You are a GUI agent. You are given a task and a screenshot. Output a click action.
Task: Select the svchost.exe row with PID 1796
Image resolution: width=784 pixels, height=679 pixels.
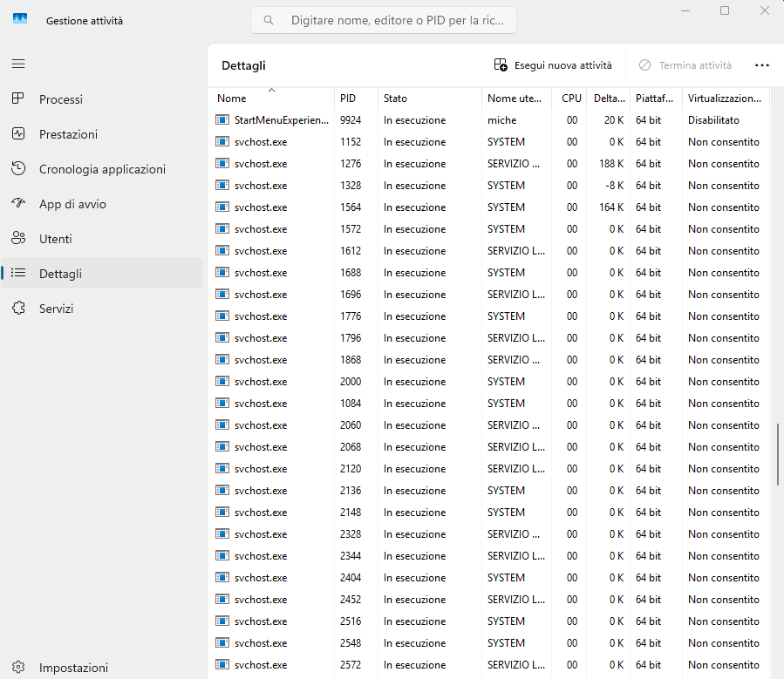490,337
